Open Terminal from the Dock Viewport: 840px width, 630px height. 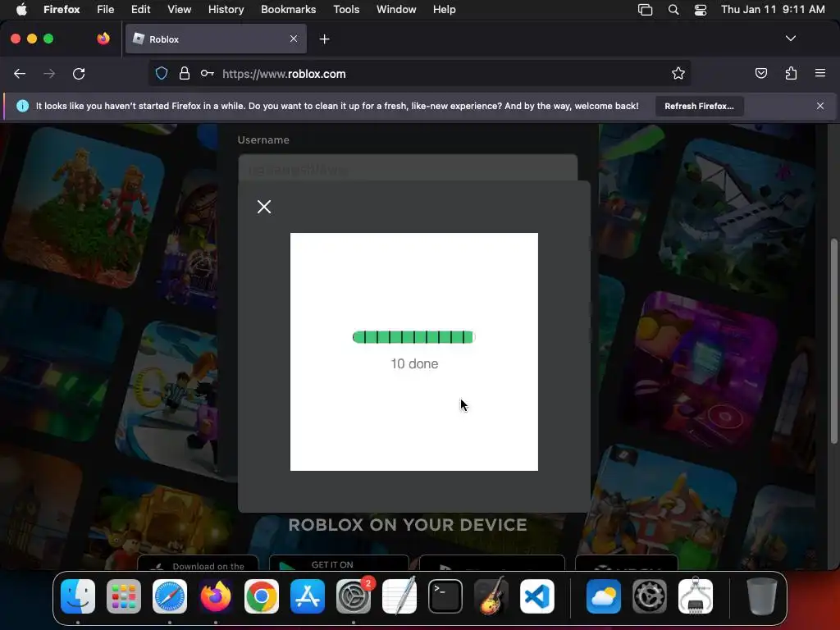pyautogui.click(x=445, y=596)
